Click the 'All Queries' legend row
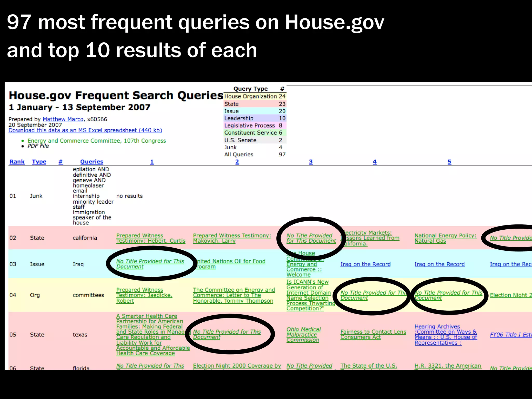The height and width of the screenshot is (399, 532). tap(255, 154)
